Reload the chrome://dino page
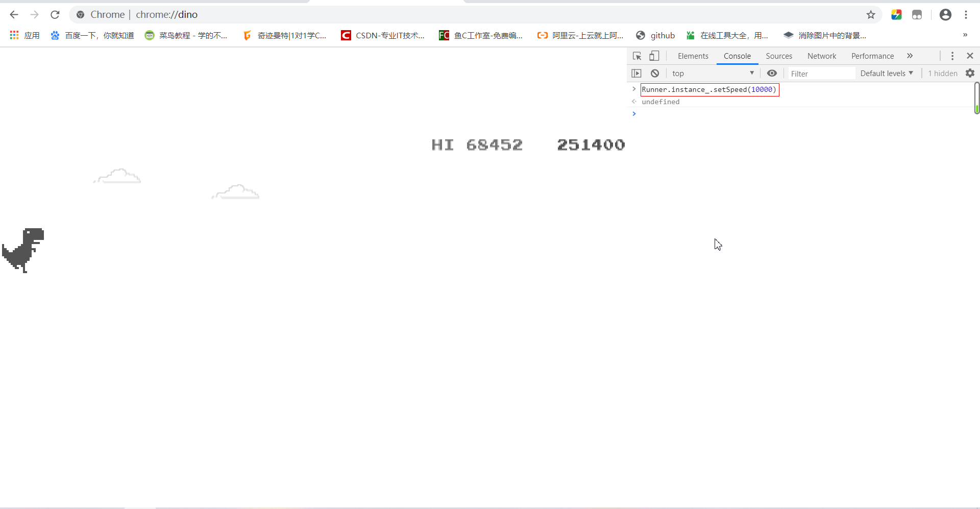Viewport: 980px width, 509px height. coord(55,14)
